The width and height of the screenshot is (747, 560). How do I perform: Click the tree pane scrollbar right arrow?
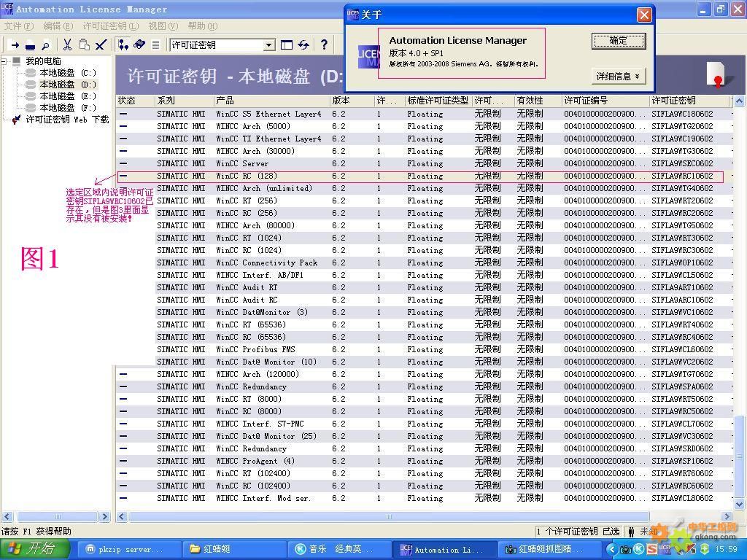[105, 517]
